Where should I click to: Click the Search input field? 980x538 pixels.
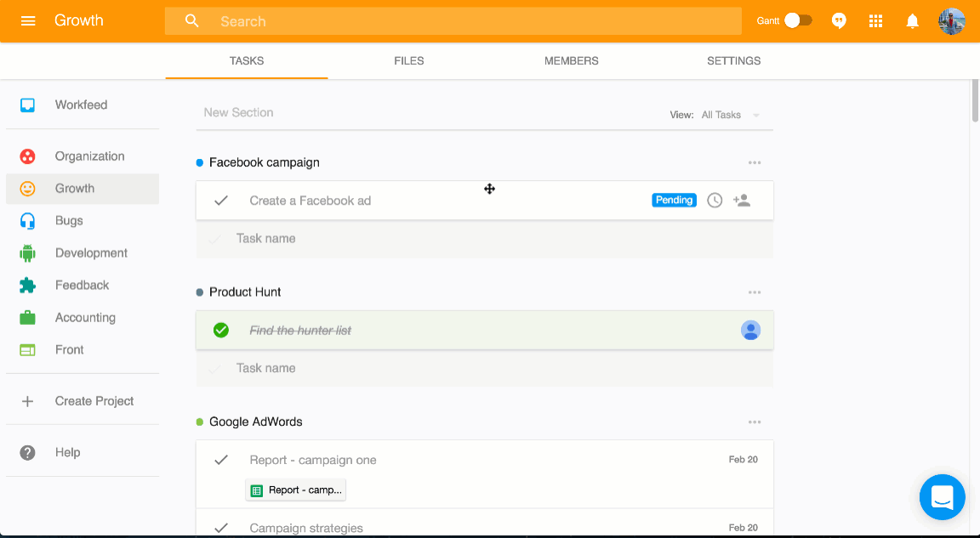click(x=453, y=21)
